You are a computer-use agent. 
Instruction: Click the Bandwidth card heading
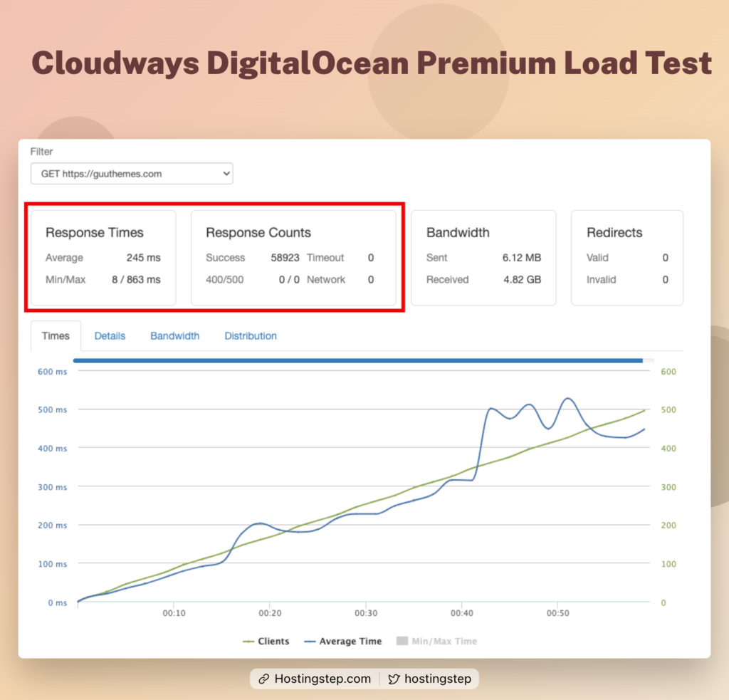click(x=458, y=233)
